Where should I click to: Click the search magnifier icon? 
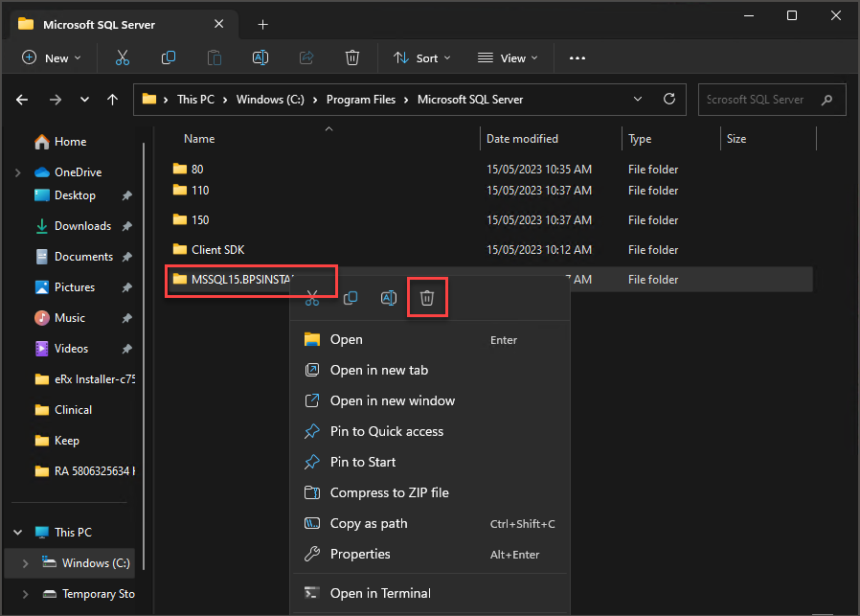pyautogui.click(x=827, y=100)
